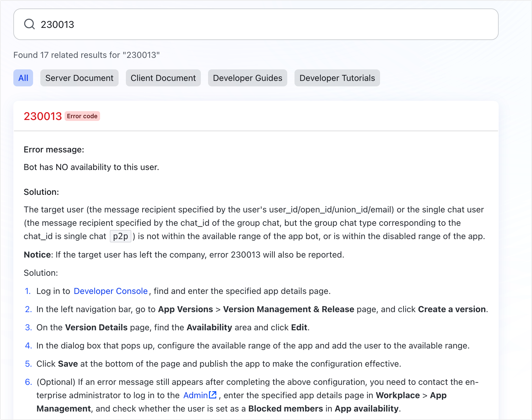
Task: Switch to the Server Document tab
Action: click(x=79, y=78)
